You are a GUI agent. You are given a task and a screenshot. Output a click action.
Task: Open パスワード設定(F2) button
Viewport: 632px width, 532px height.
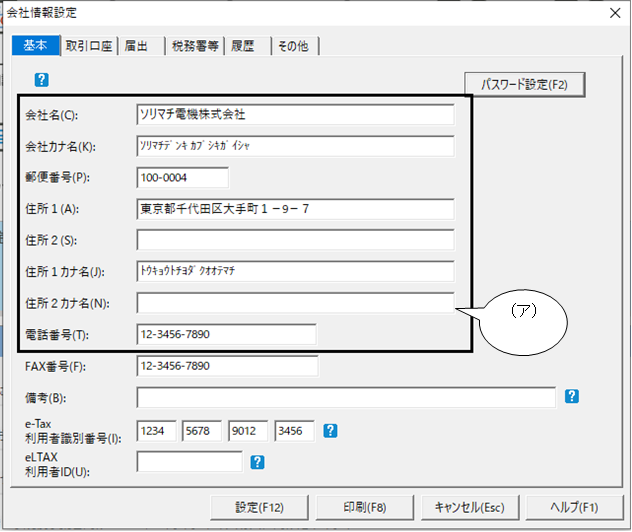click(524, 85)
